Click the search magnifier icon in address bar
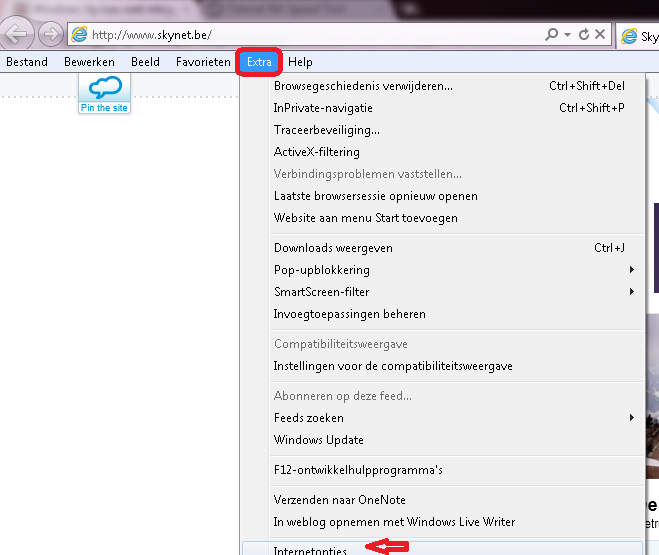This screenshot has height=555, width=659. pyautogui.click(x=551, y=34)
